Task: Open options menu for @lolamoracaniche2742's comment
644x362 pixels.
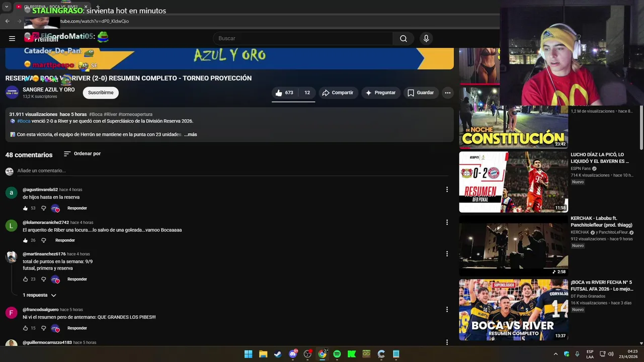Action: pyautogui.click(x=447, y=222)
